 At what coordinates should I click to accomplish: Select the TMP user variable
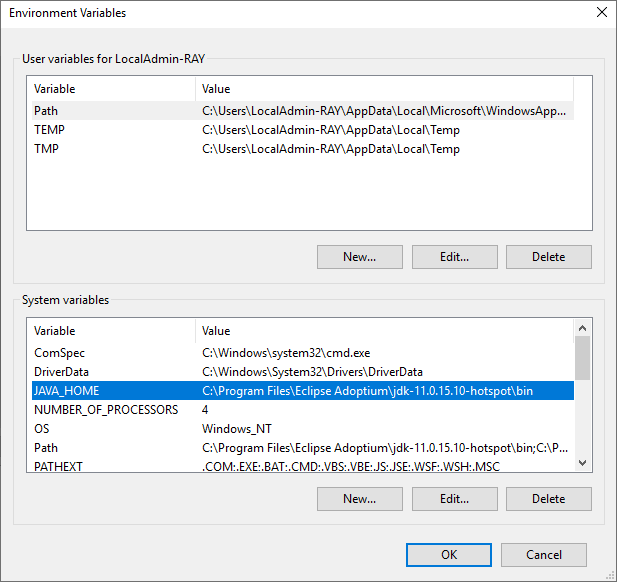coord(47,149)
